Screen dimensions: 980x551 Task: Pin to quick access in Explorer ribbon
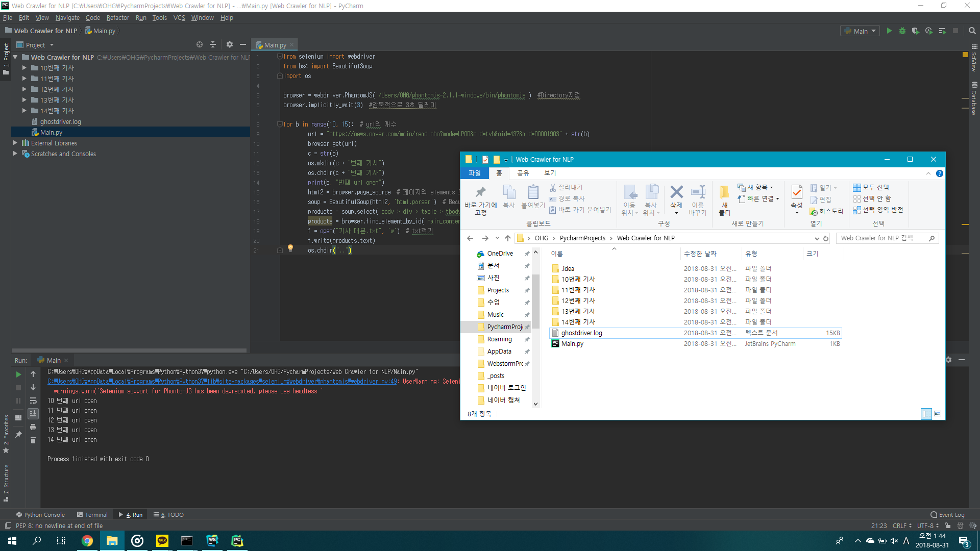coord(480,200)
